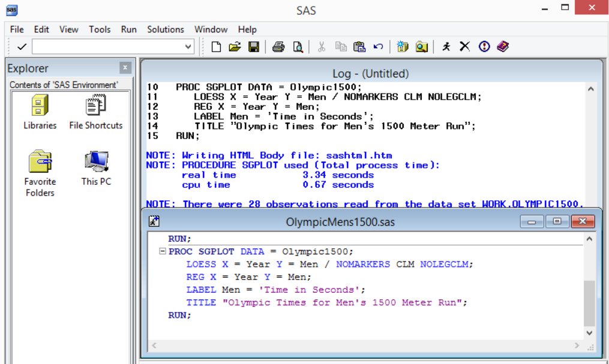Click 'real time 3.34 seconds' in log
Image resolution: width=609 pixels, height=364 pixels.
click(x=278, y=175)
